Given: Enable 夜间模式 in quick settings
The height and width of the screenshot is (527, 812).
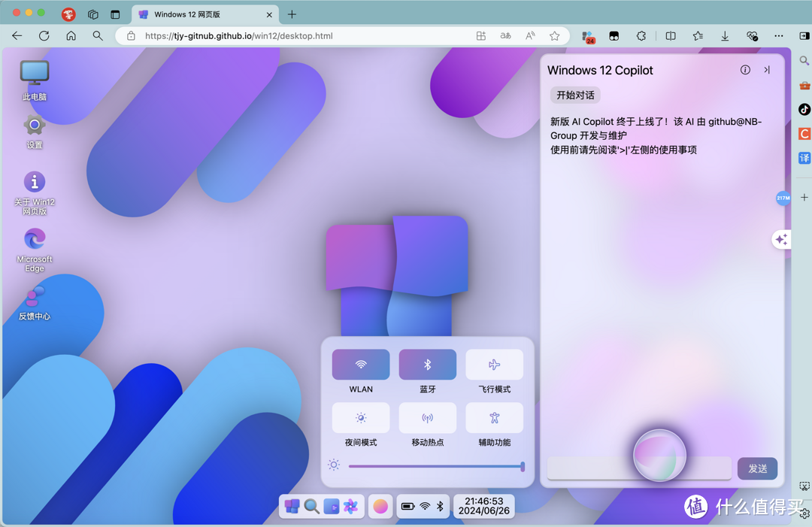Looking at the screenshot, I should tap(361, 418).
